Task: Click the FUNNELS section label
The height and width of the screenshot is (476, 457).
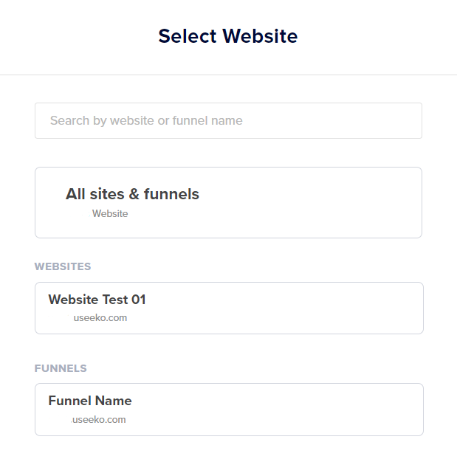Action: click(x=61, y=368)
